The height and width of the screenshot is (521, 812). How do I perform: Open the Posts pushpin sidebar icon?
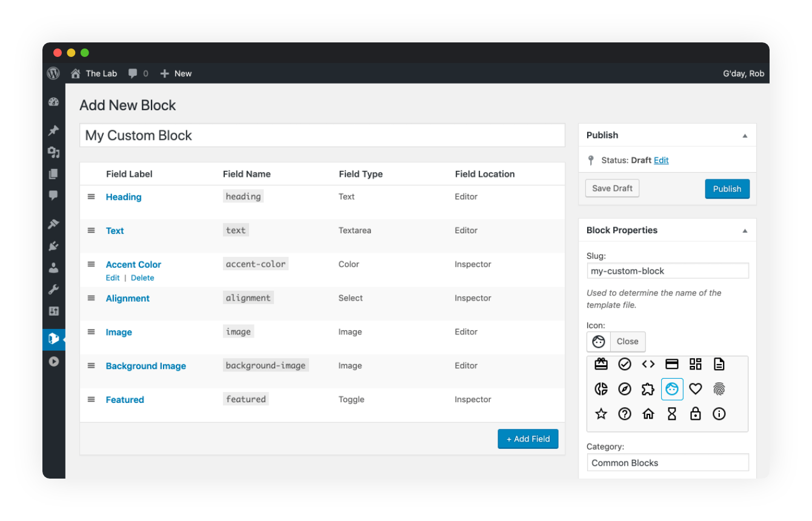[53, 130]
